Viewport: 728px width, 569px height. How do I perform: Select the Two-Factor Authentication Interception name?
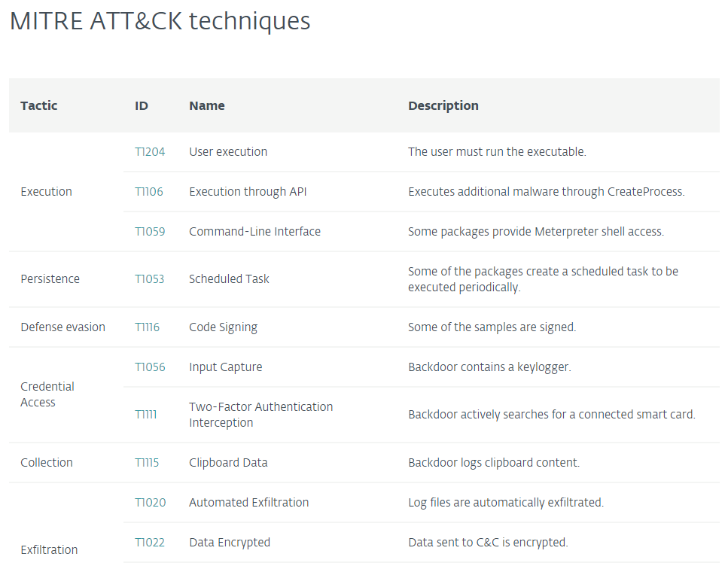[260, 415]
